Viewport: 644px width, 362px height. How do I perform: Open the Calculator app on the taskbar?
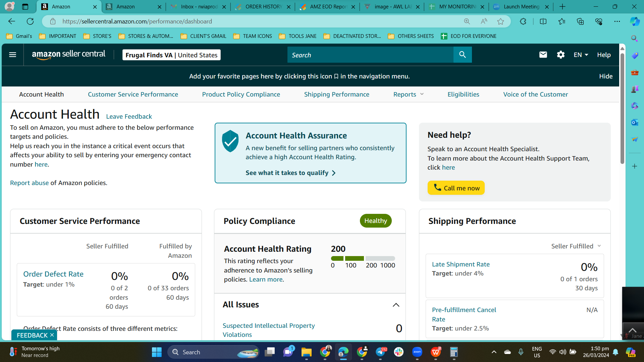(x=454, y=352)
